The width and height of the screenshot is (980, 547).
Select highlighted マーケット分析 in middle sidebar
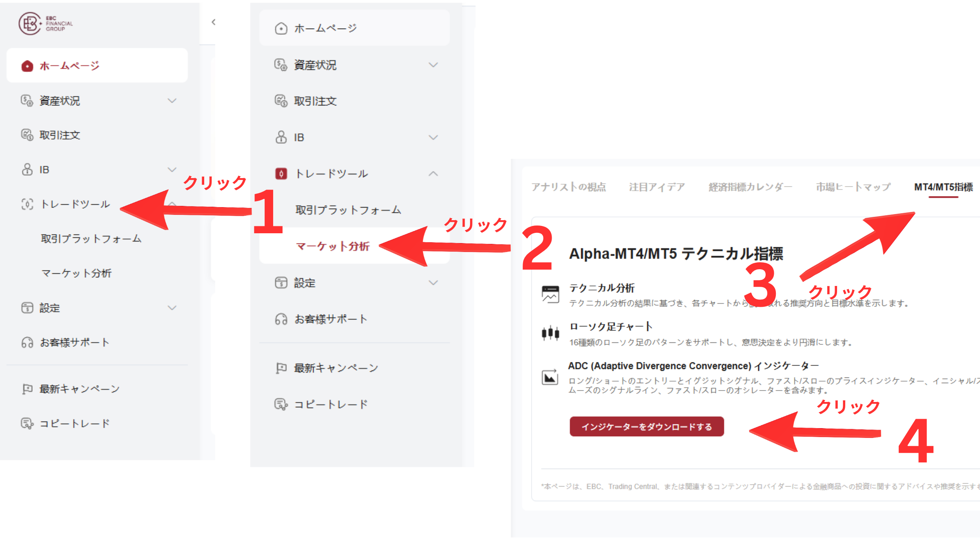[x=333, y=246]
